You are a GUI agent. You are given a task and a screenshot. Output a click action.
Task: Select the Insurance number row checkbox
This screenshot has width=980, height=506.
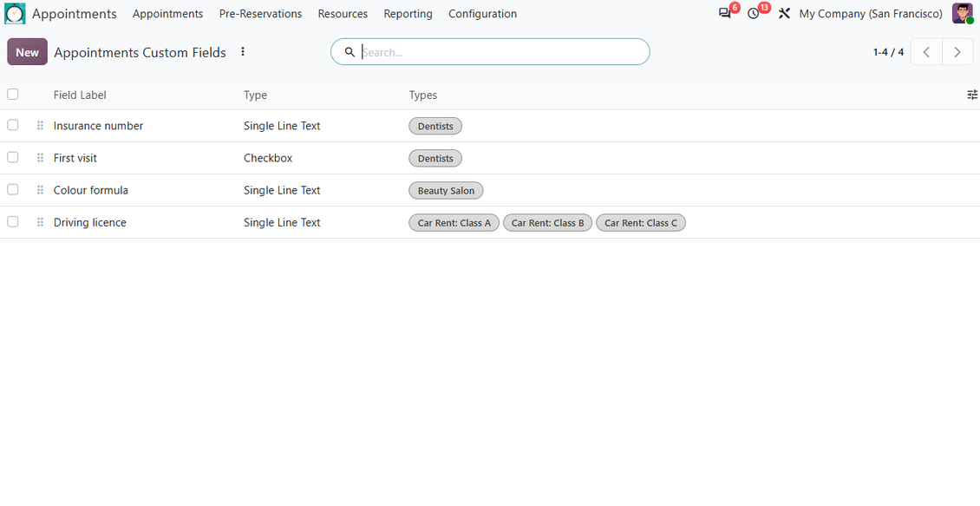click(x=12, y=125)
